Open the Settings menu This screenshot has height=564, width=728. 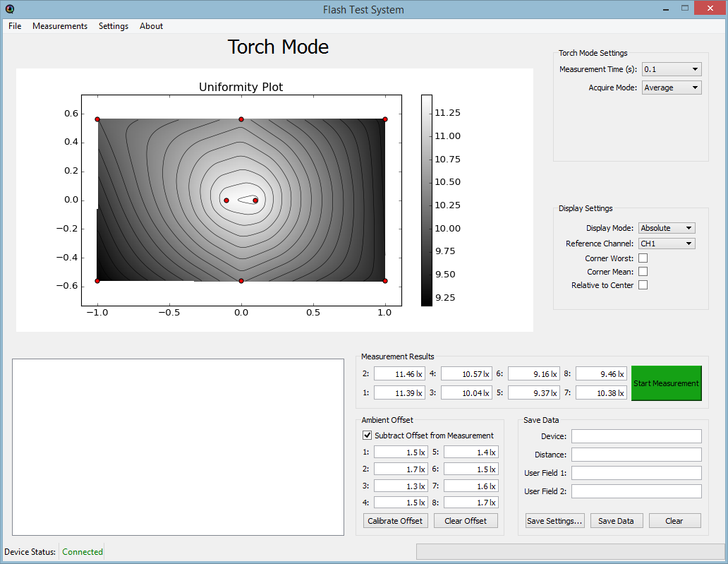[114, 26]
